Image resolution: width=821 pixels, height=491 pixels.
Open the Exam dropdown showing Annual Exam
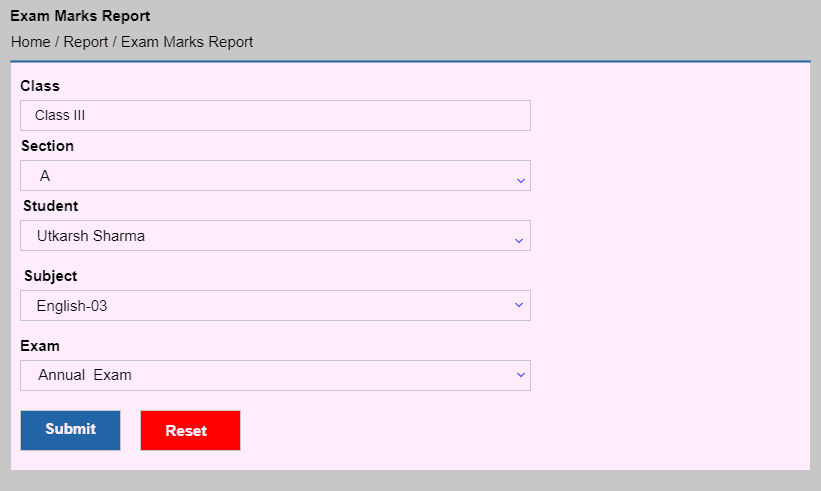[275, 375]
